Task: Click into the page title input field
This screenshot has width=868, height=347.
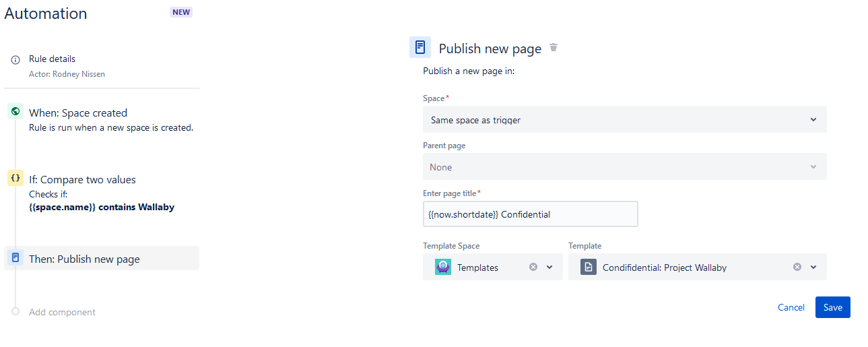Action: click(x=530, y=214)
